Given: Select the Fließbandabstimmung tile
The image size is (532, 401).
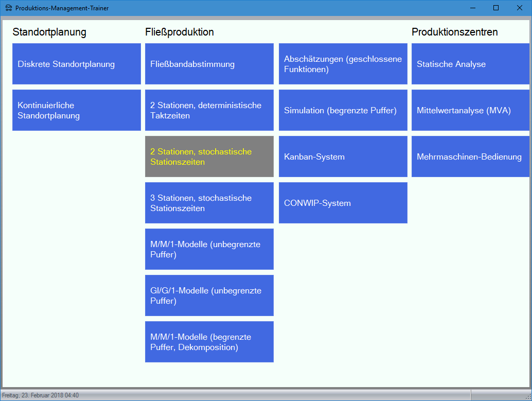Looking at the screenshot, I should [209, 64].
